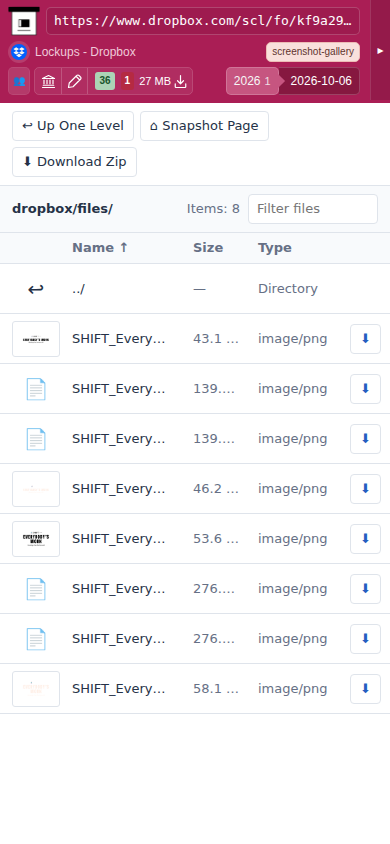Sort by Type column header

[x=275, y=248]
